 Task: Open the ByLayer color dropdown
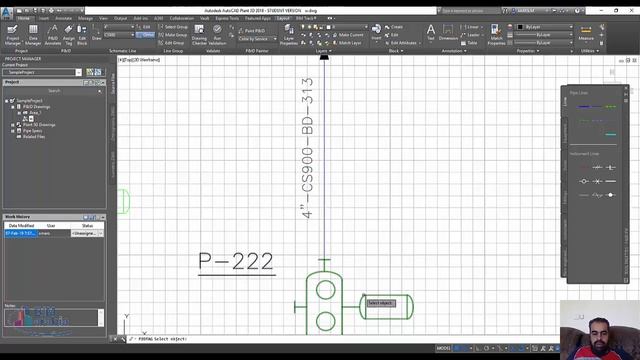545,27
